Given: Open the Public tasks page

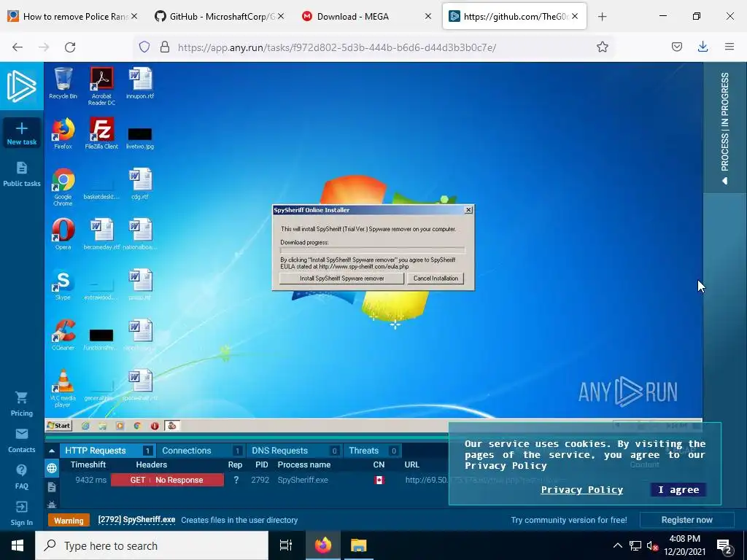Looking at the screenshot, I should click(x=21, y=174).
